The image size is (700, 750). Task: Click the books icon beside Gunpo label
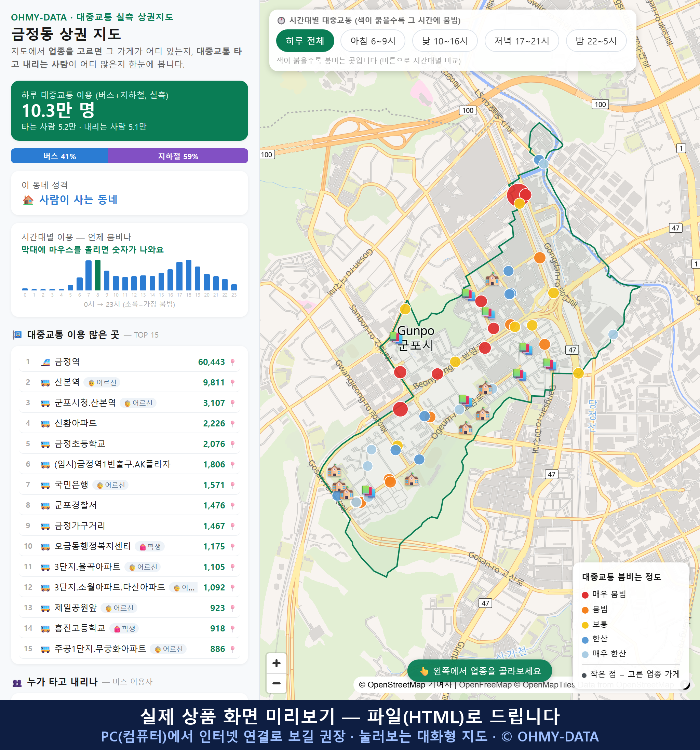click(395, 337)
